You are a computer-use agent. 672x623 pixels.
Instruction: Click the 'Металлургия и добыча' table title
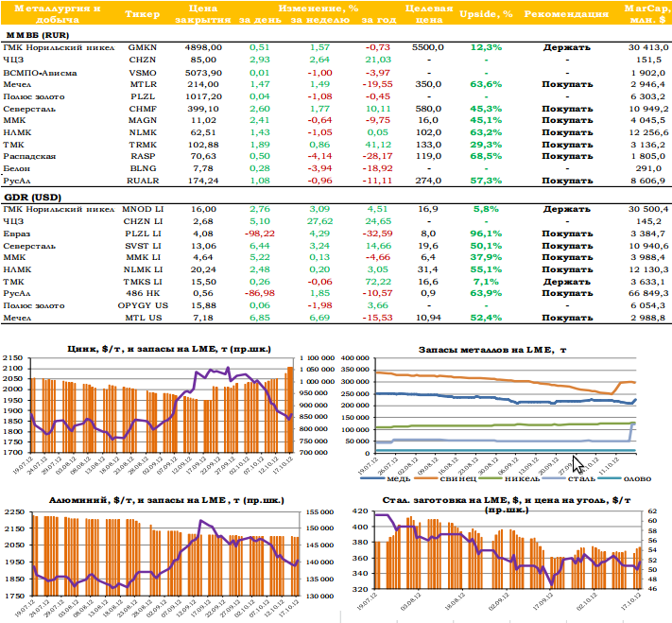(58, 14)
